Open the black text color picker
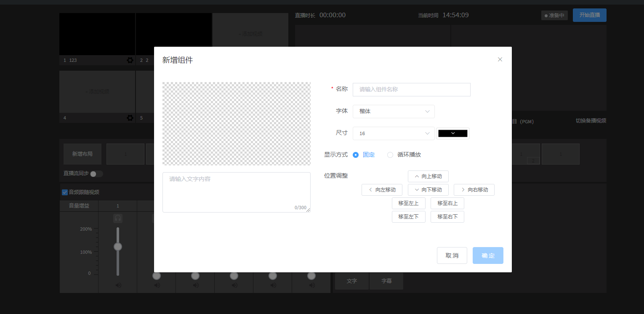 pyautogui.click(x=452, y=133)
